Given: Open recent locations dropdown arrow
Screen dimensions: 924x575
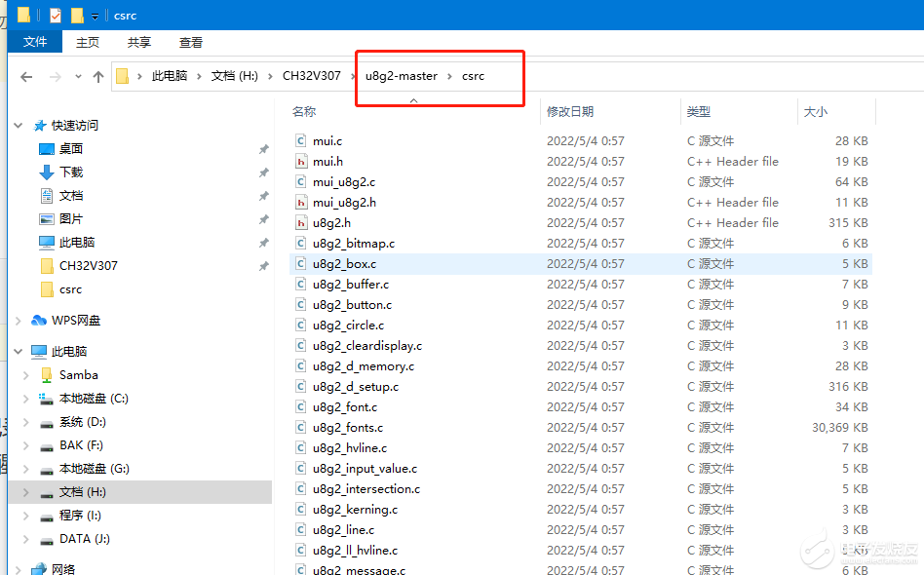Looking at the screenshot, I should pos(78,77).
